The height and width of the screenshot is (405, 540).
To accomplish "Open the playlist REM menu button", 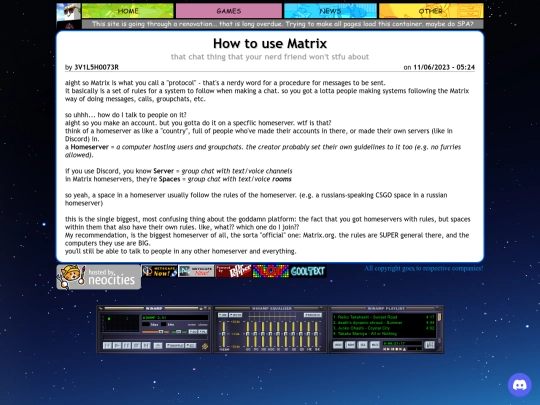I will (350, 345).
